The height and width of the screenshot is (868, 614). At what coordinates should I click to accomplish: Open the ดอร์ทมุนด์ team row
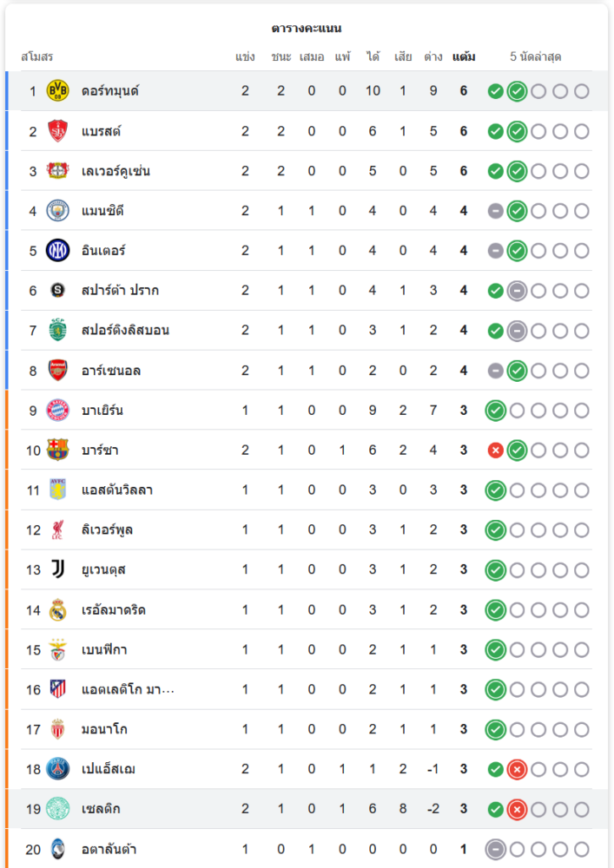click(x=110, y=91)
